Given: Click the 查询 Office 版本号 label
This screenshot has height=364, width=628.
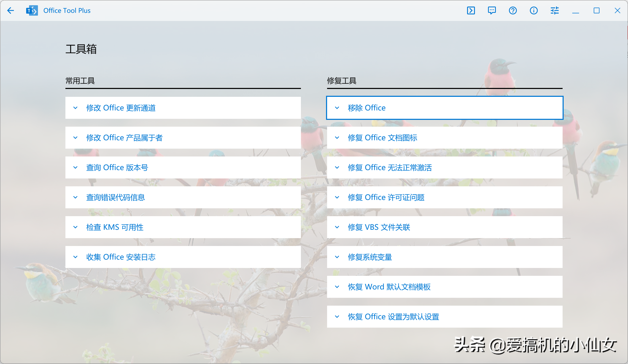Looking at the screenshot, I should 117,167.
